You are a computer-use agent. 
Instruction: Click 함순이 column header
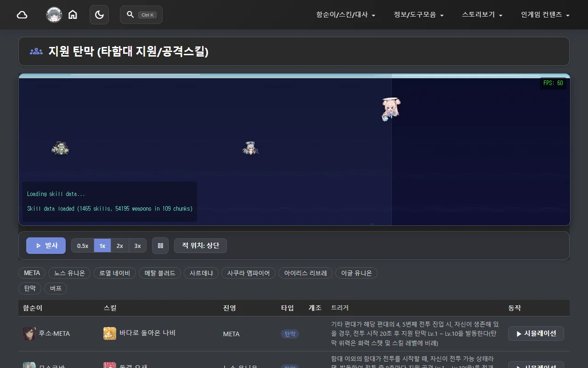(33, 308)
